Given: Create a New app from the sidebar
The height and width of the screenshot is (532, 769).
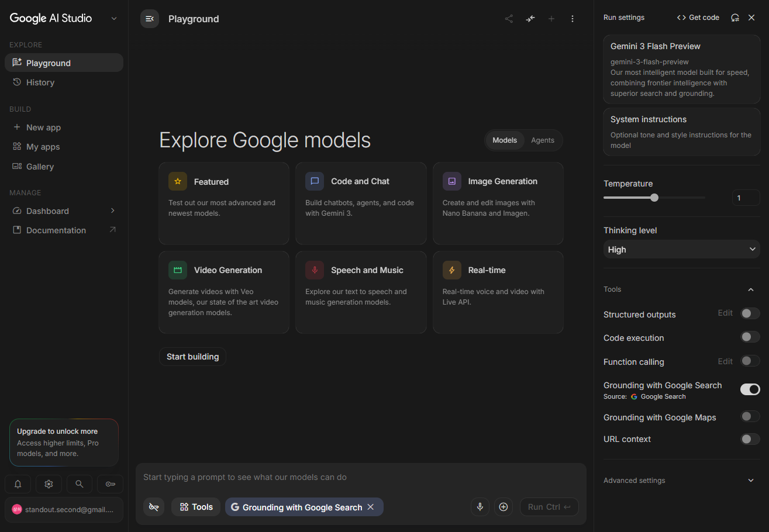Looking at the screenshot, I should click(x=64, y=127).
